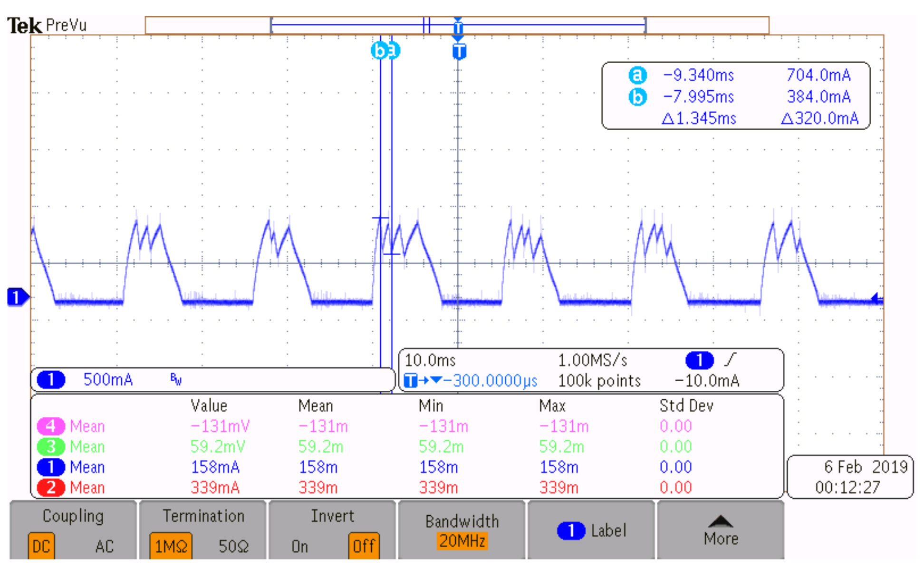Select the 1MΩ termination option
924x569 pixels.
[171, 546]
